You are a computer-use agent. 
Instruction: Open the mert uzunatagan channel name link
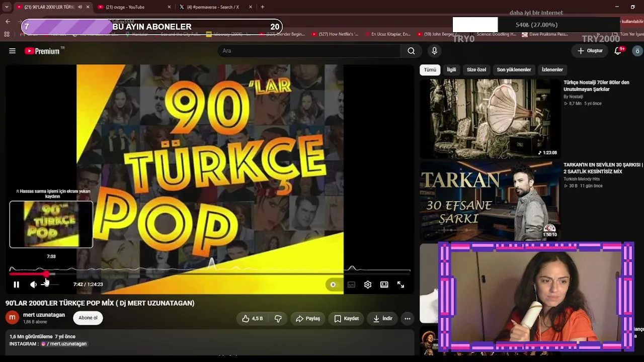(x=44, y=315)
